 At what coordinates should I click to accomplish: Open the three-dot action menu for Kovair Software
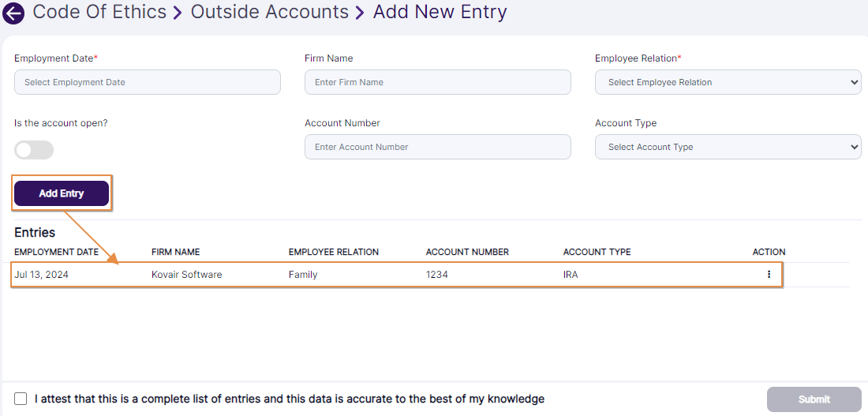(769, 275)
